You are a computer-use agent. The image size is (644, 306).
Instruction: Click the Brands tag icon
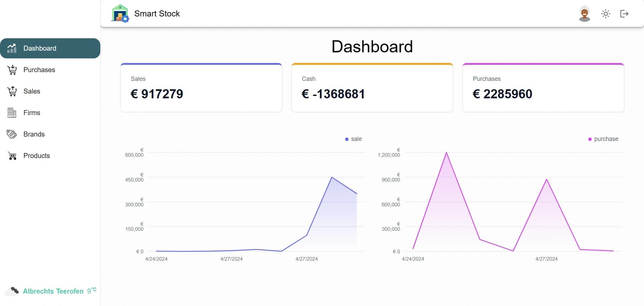(x=12, y=134)
